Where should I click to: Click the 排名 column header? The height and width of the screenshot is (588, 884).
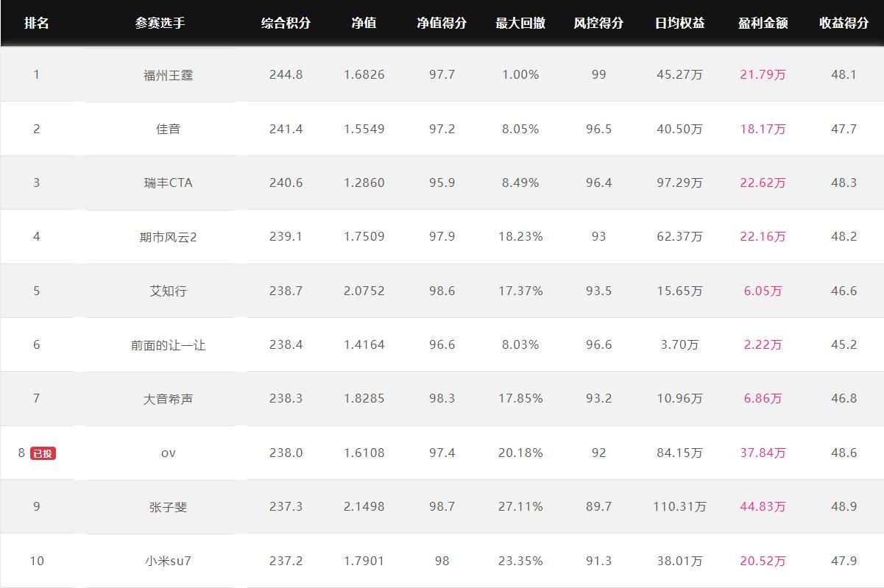37,23
